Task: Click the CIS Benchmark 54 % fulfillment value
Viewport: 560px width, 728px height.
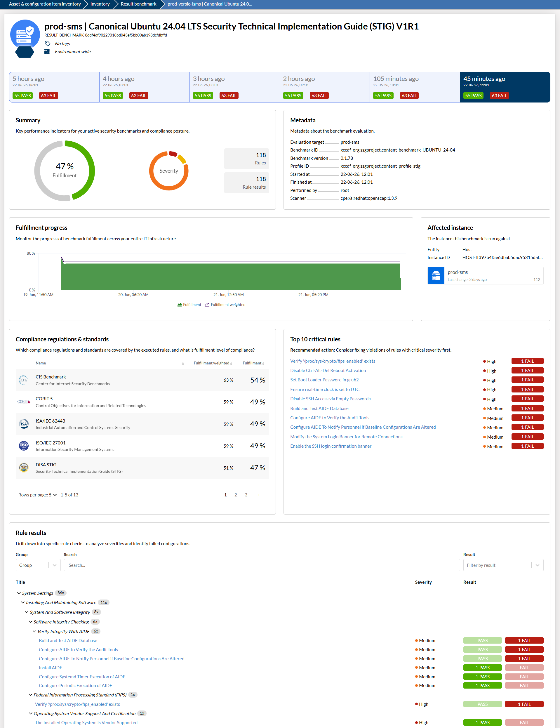Action: coord(258,380)
